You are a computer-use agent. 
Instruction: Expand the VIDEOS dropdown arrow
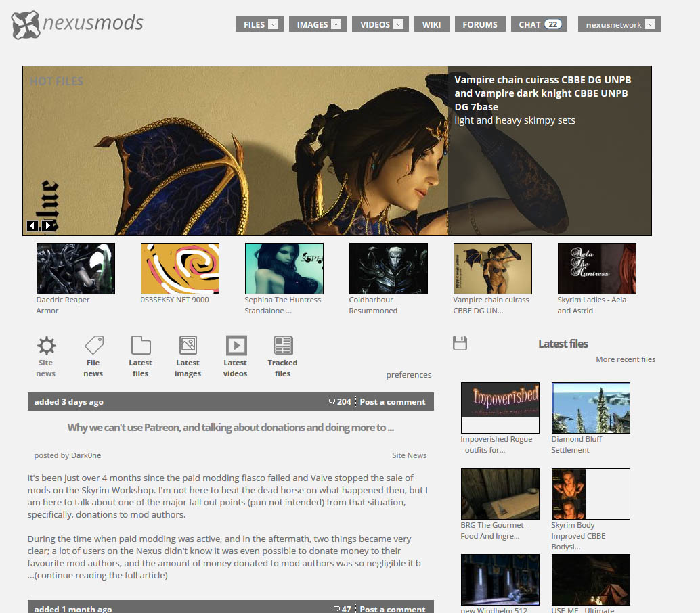[x=399, y=24]
